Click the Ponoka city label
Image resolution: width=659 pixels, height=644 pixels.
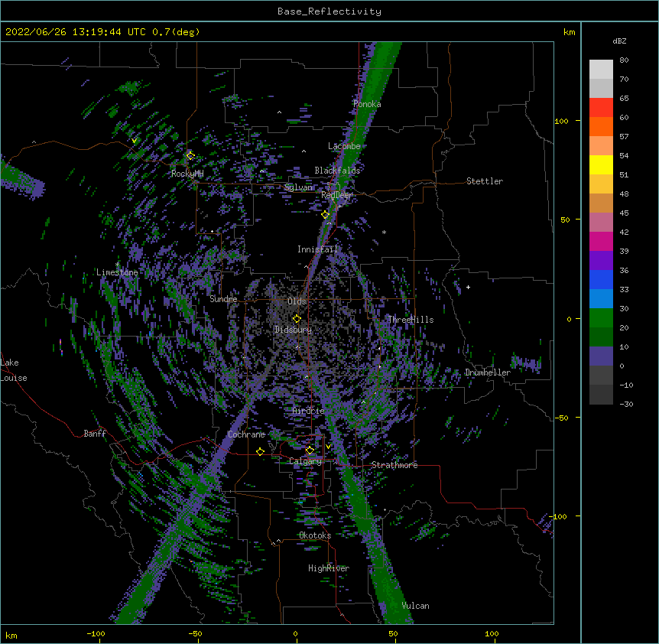pos(367,104)
